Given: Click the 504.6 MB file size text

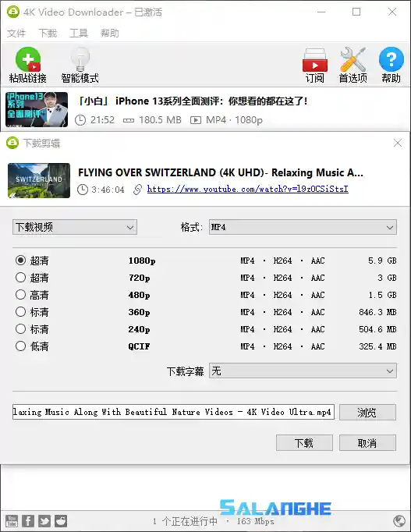Looking at the screenshot, I should (377, 329).
